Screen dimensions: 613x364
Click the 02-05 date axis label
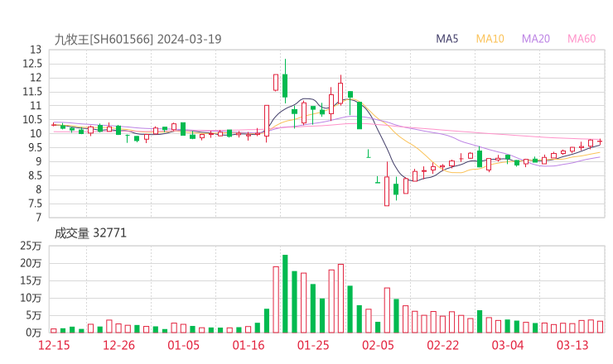(378, 345)
